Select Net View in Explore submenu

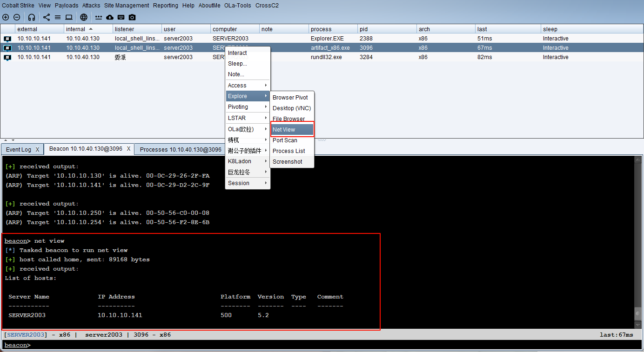pyautogui.click(x=292, y=130)
